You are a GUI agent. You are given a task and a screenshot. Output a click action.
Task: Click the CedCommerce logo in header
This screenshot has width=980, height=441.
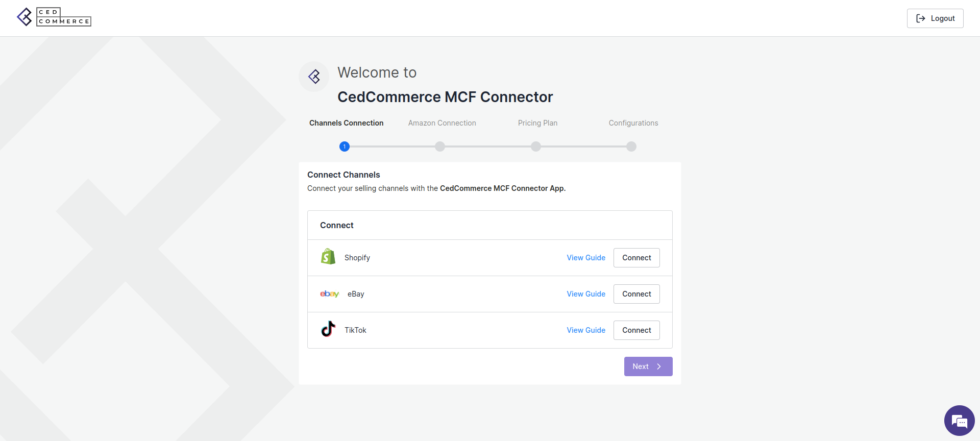pos(54,17)
